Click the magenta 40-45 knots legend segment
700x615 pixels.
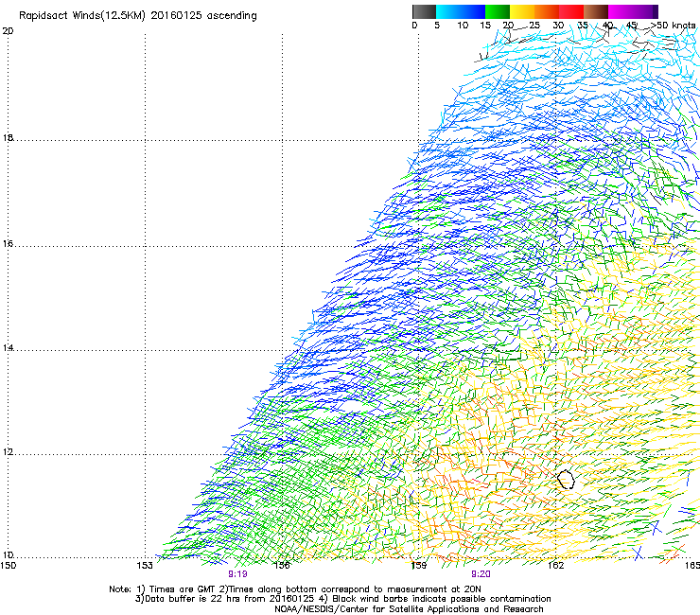pos(621,11)
